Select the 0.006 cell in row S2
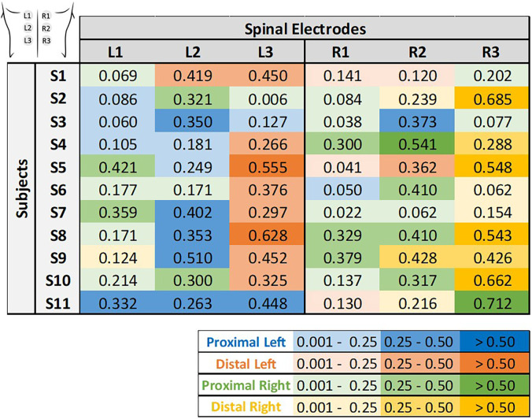The width and height of the screenshot is (532, 419). point(267,98)
